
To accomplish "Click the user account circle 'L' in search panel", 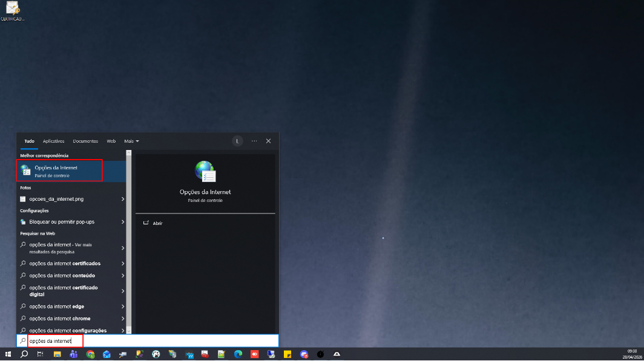I will point(237,141).
